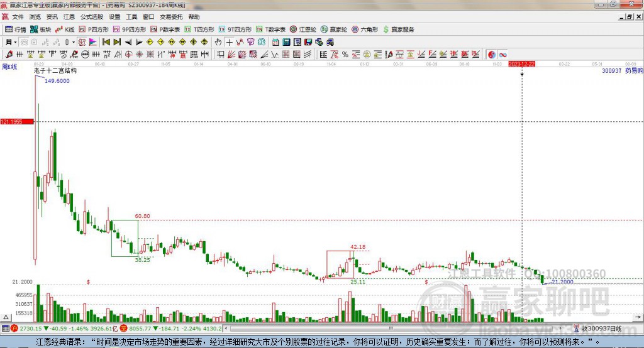Viewport: 644px width, 348px height.
Task: Open 9T四方形 tool
Action: tap(235, 30)
